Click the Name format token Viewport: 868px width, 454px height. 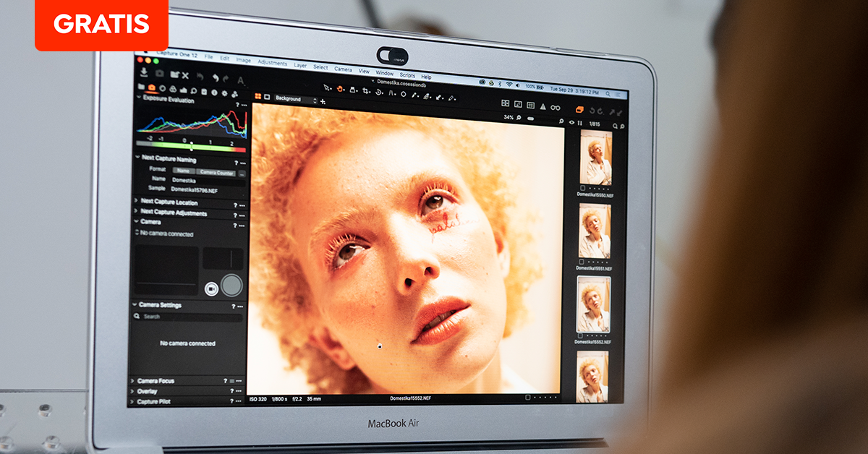(x=184, y=171)
